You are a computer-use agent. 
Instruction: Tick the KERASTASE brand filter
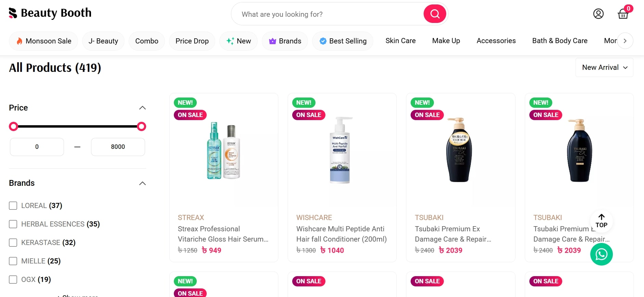tap(13, 243)
